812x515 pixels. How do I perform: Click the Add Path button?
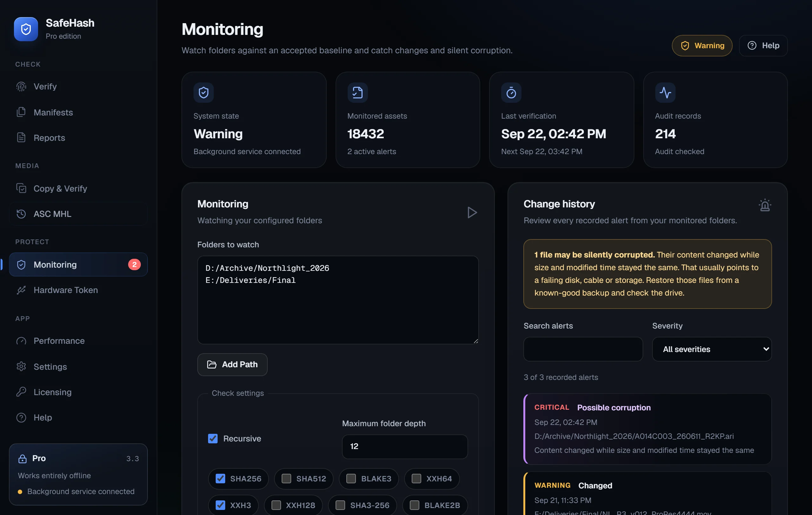pos(232,364)
